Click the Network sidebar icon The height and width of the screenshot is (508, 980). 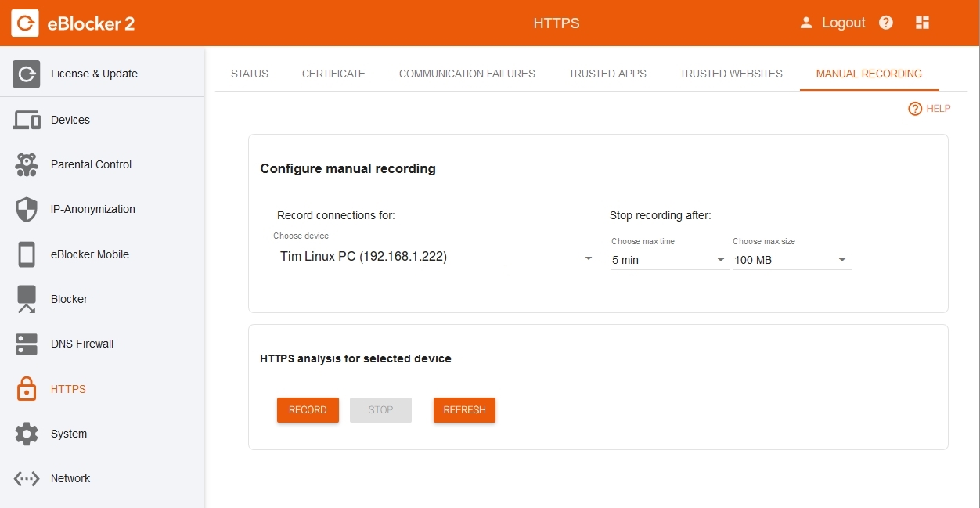coord(27,478)
